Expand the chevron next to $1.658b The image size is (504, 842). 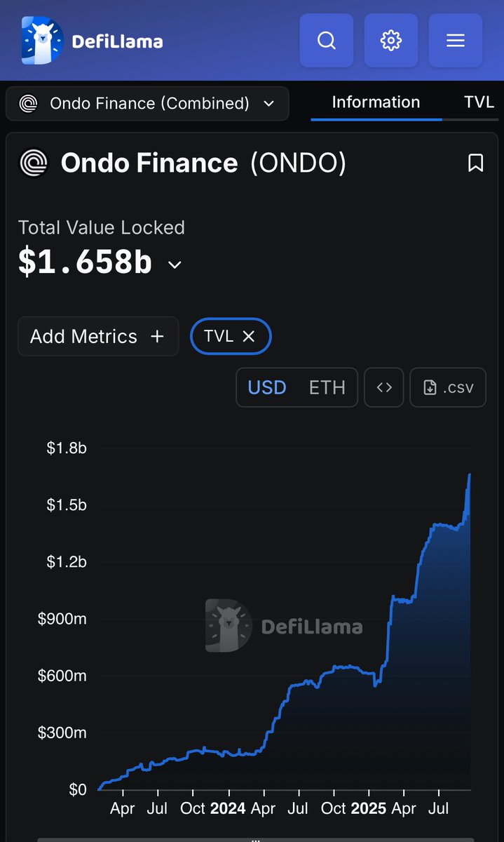tap(175, 265)
